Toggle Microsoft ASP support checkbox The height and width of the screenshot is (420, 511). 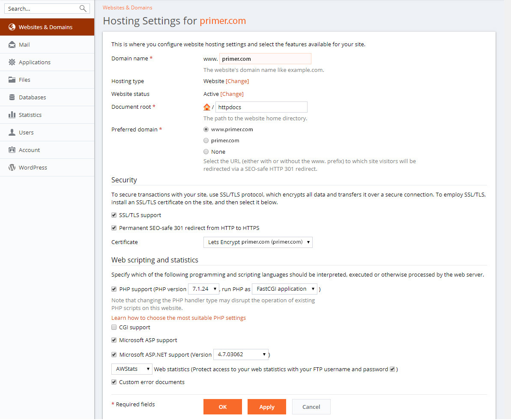[x=114, y=340]
